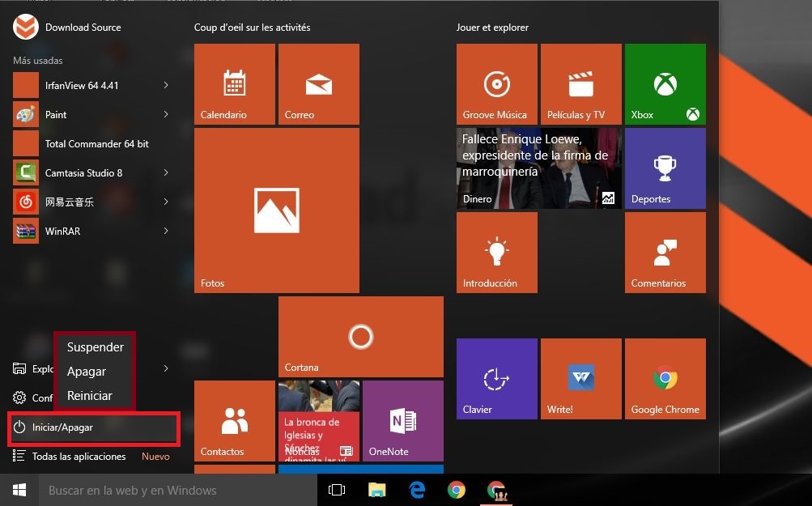Open Google Chrome on the taskbar
Image resolution: width=812 pixels, height=506 pixels.
tap(457, 490)
